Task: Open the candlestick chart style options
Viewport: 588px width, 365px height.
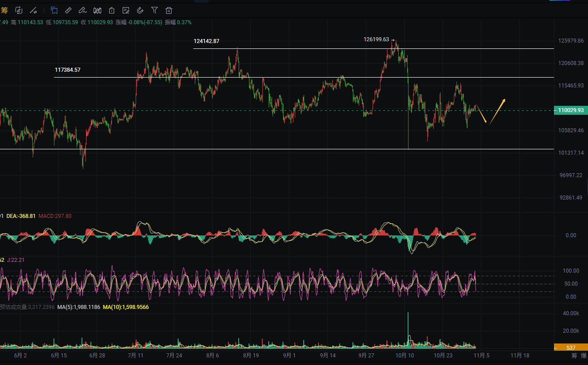Action: click(97, 10)
